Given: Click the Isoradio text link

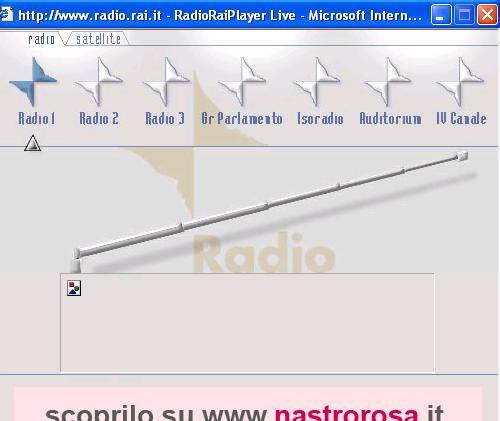Looking at the screenshot, I should coord(320,119).
